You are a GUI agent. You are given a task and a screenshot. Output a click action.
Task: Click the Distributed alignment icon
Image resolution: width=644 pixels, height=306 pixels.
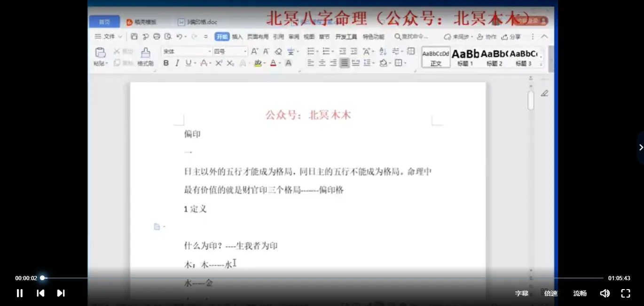coord(355,63)
